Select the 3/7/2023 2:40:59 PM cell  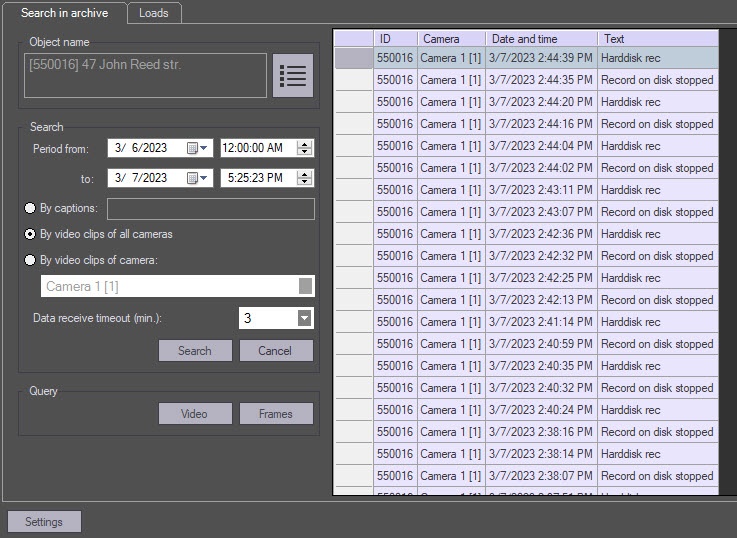[x=541, y=344]
